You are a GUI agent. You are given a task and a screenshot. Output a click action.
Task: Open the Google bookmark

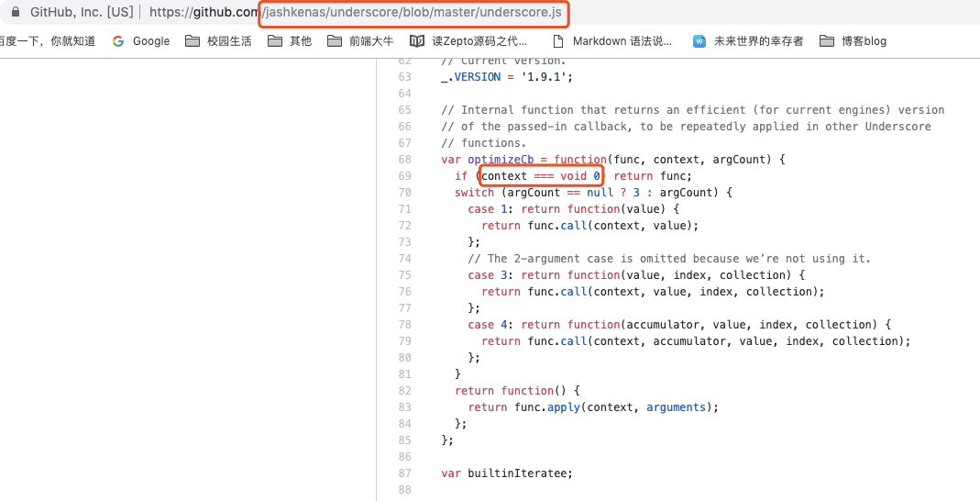[140, 41]
